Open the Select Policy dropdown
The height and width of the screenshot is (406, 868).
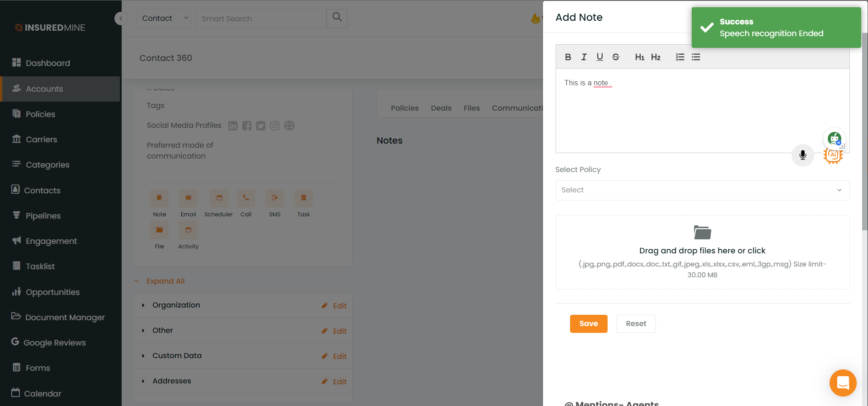(x=703, y=190)
